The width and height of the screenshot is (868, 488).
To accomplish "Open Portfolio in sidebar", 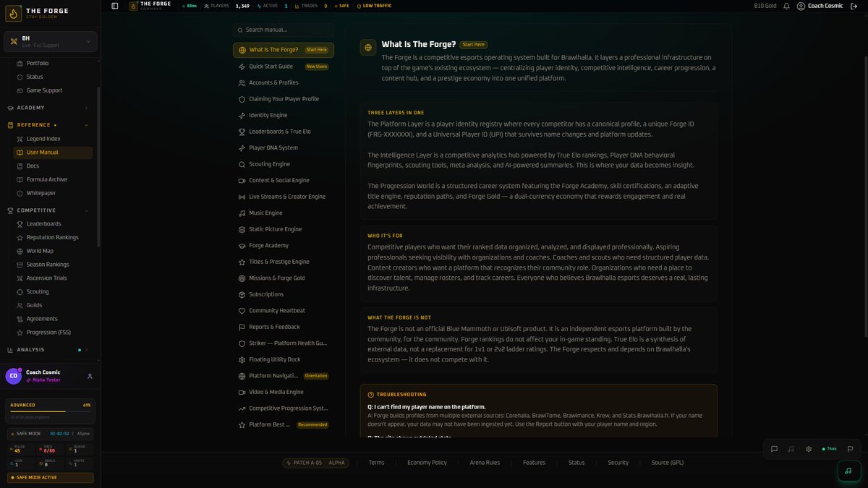I will (x=53, y=63).
